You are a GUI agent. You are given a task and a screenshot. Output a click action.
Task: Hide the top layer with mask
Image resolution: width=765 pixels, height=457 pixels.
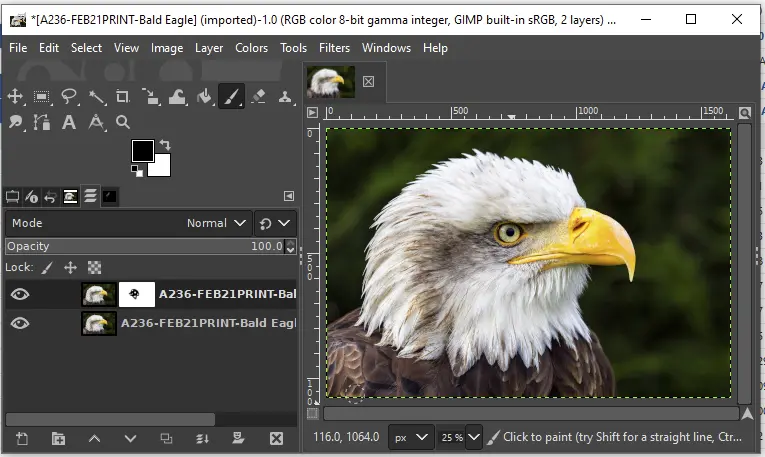coord(20,294)
